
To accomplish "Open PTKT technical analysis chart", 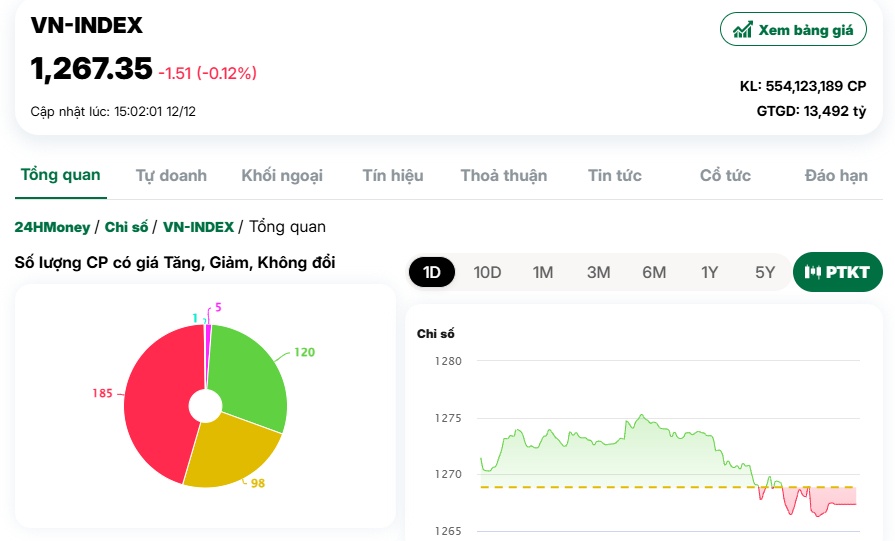I will 838,272.
